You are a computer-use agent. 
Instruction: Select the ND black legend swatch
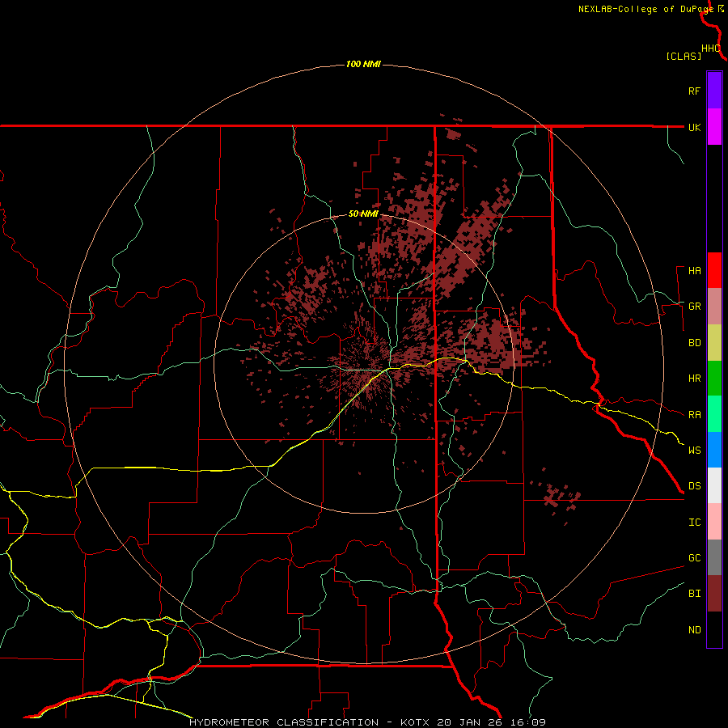click(x=714, y=629)
